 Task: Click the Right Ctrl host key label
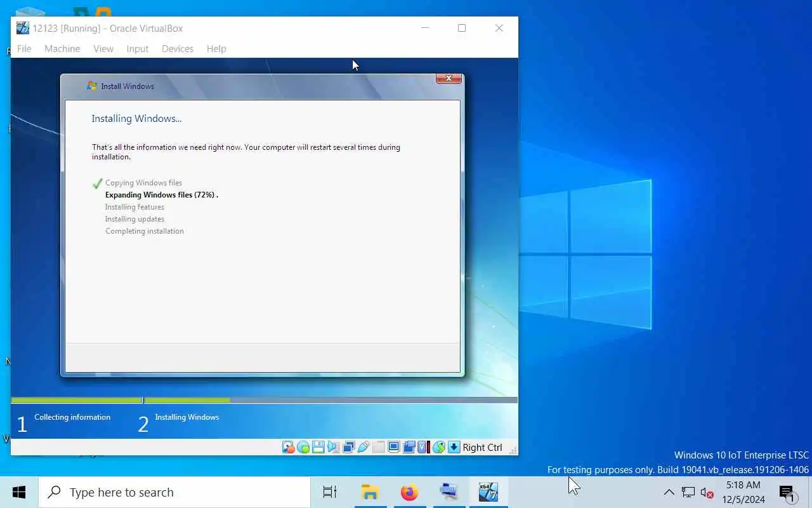pos(482,447)
